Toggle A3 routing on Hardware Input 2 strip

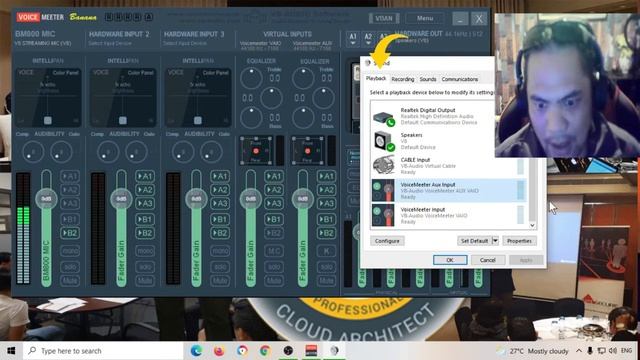145,203
